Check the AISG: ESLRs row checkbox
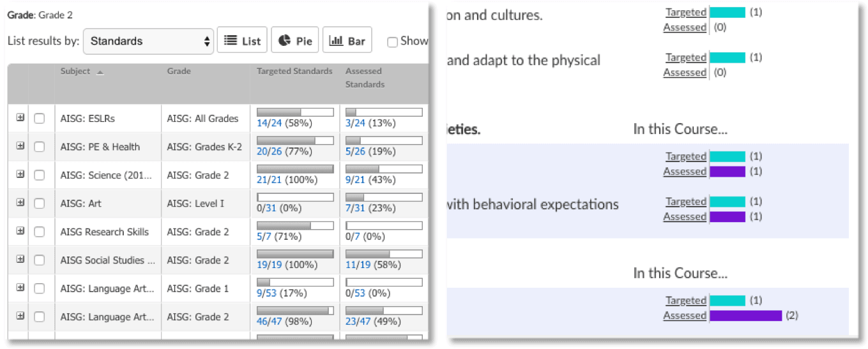This screenshot has width=868, height=349. [40, 119]
